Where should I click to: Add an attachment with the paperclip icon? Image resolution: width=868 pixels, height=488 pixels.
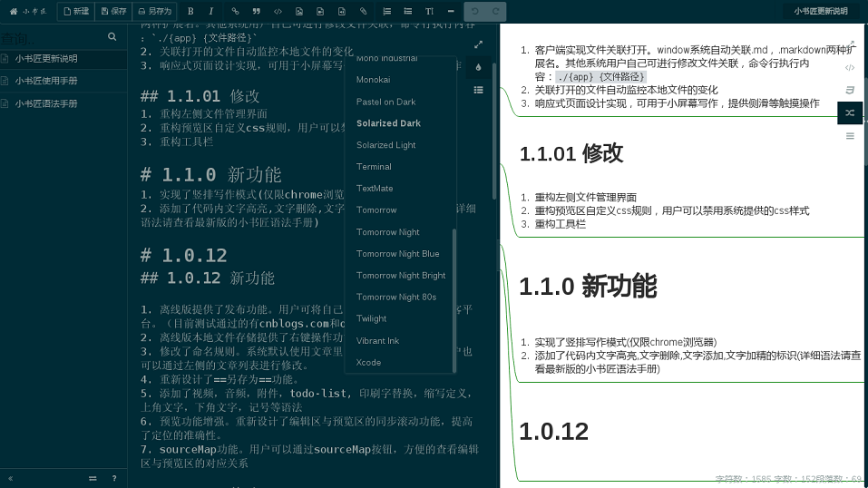363,11
